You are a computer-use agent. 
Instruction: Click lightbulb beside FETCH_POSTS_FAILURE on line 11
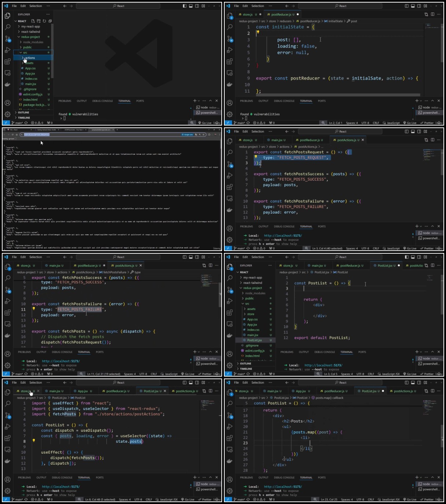34,309
